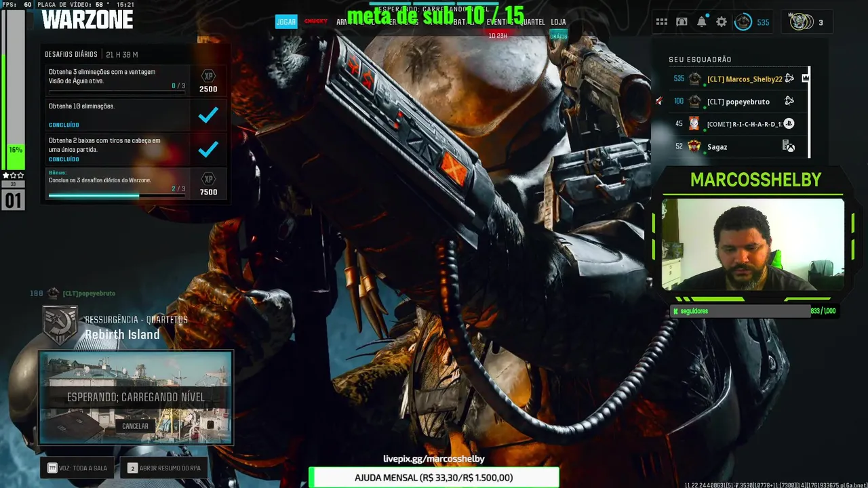
Task: Click the squad list scrollbar
Action: tap(810, 113)
